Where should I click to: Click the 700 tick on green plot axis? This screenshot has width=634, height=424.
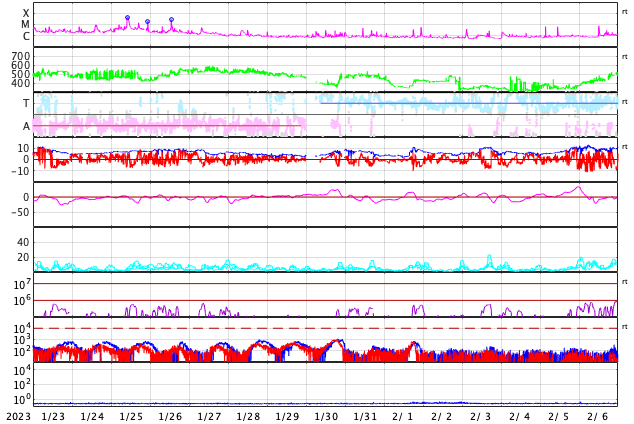pos(21,56)
